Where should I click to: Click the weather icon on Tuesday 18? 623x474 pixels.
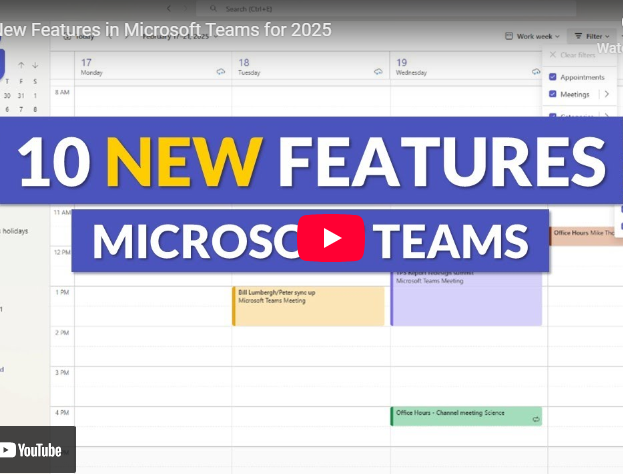point(378,72)
